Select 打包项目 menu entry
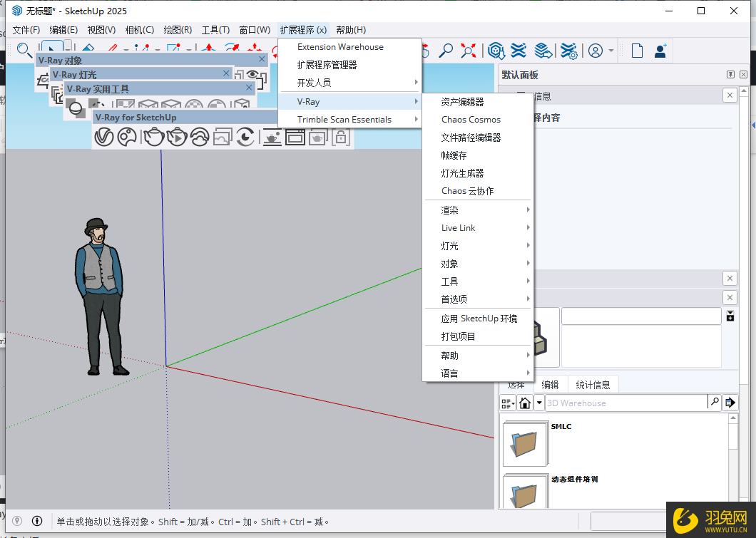Viewport: 756px width, 538px height. [478, 336]
